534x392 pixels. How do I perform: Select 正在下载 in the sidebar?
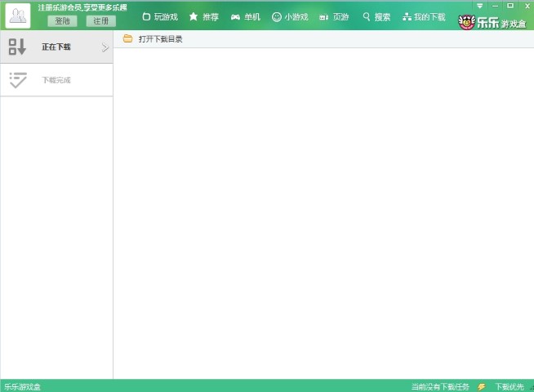click(56, 47)
